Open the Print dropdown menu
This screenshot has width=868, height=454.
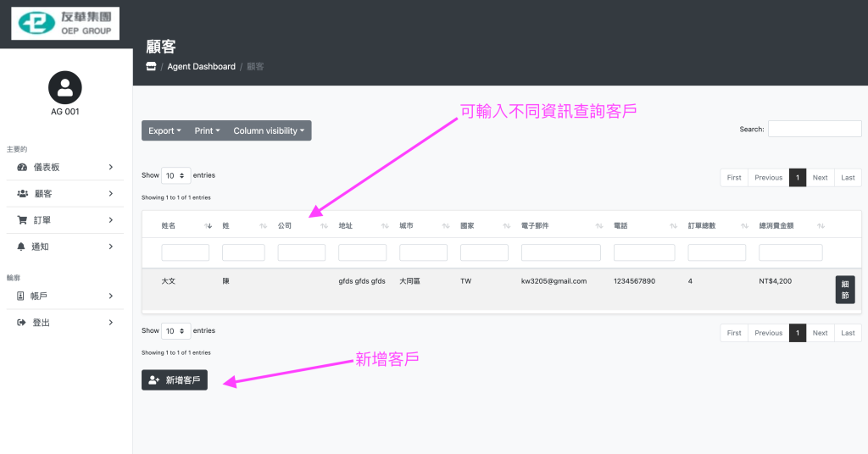pos(207,130)
